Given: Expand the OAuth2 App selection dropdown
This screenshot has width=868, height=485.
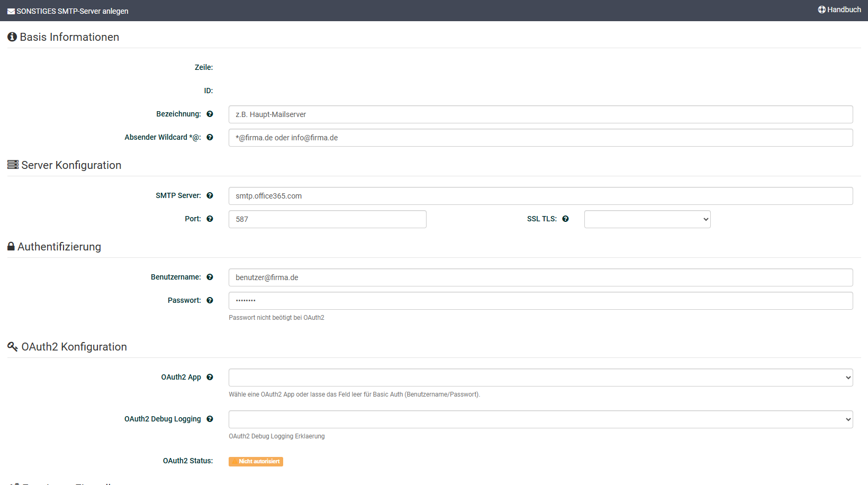Looking at the screenshot, I should [540, 378].
